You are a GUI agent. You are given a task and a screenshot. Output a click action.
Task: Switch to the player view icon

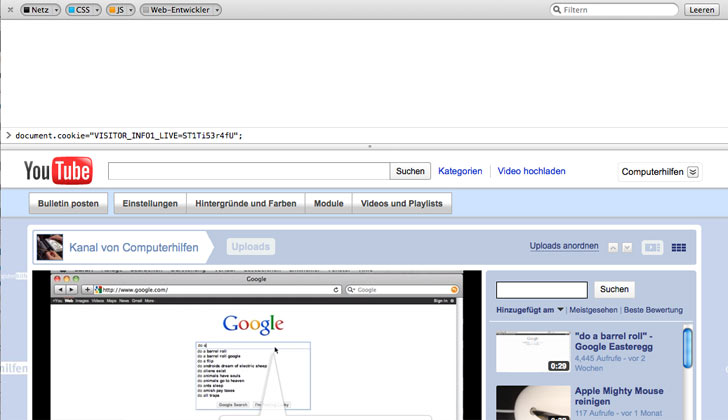pyautogui.click(x=652, y=247)
